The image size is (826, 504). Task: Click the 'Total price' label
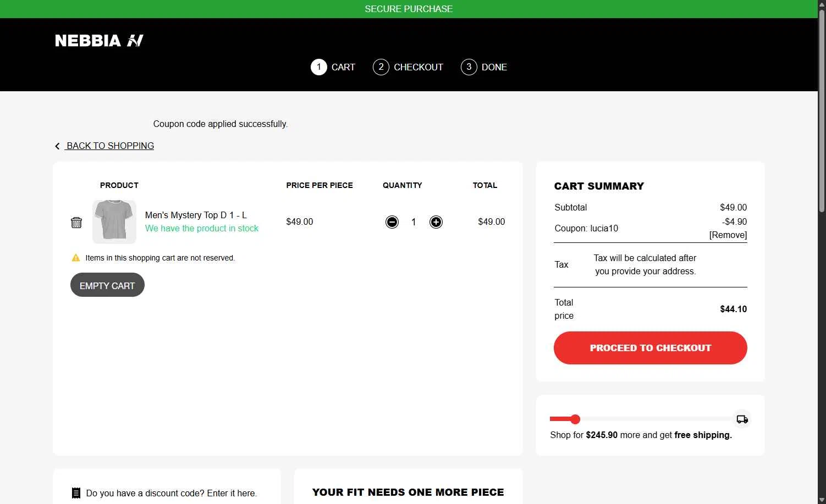564,309
